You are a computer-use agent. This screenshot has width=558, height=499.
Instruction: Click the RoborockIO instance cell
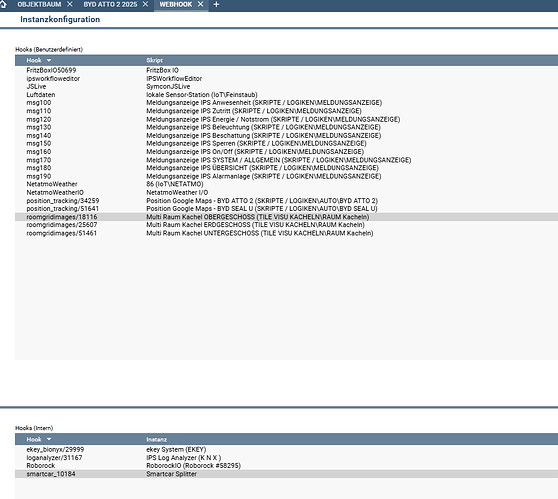pos(194,466)
